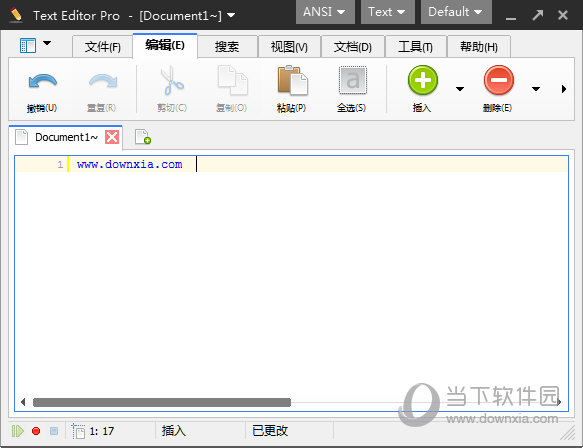Click the 1: 17 cursor position text
The height and width of the screenshot is (448, 583).
point(102,431)
